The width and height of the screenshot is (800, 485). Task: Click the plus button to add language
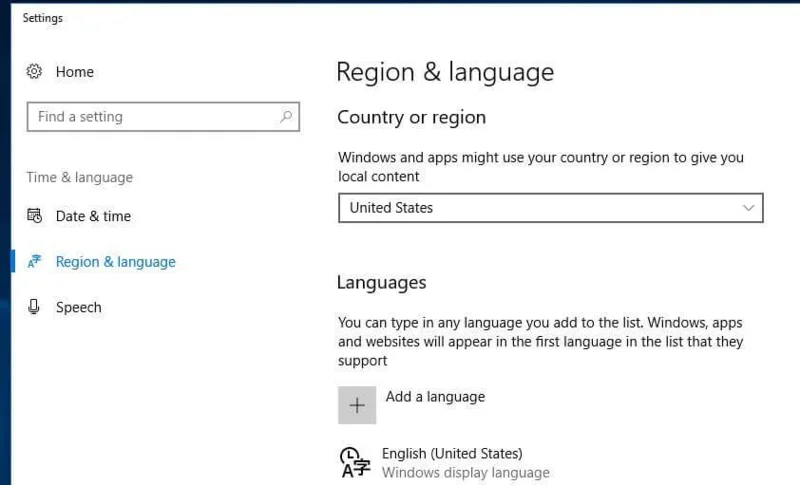click(x=357, y=405)
